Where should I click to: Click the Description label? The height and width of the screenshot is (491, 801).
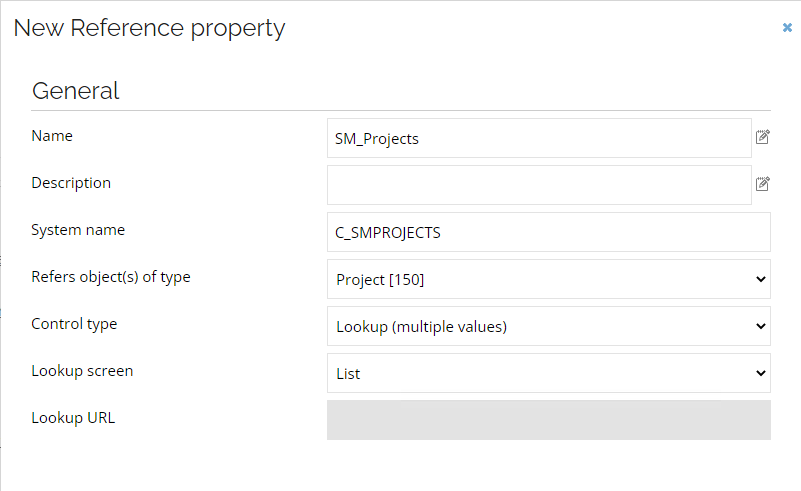[x=71, y=183]
